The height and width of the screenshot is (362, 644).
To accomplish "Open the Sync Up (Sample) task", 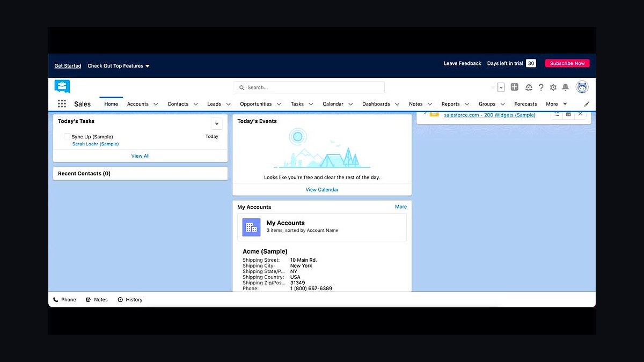I will 92,137.
